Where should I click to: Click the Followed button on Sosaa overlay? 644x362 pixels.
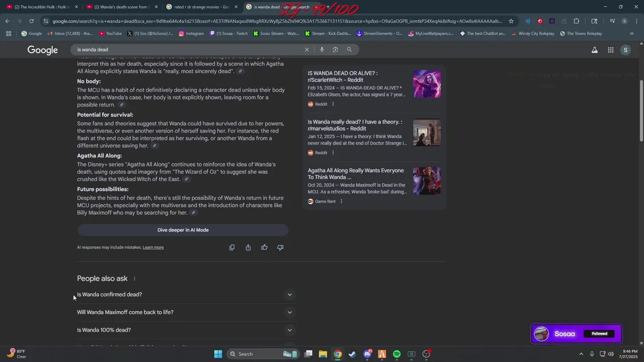[599, 334]
